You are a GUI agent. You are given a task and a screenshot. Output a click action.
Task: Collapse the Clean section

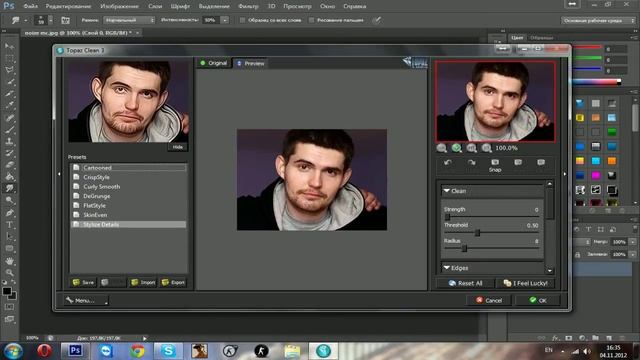point(447,191)
